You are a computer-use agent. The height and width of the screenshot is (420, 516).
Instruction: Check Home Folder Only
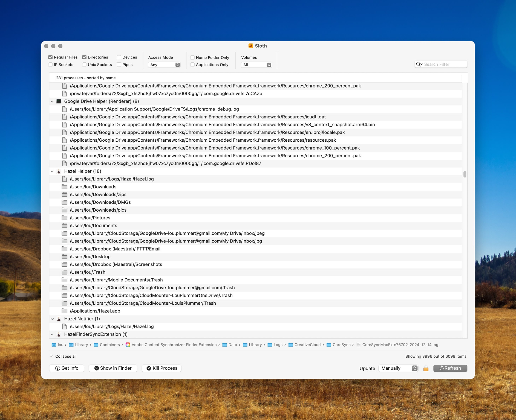pos(192,57)
